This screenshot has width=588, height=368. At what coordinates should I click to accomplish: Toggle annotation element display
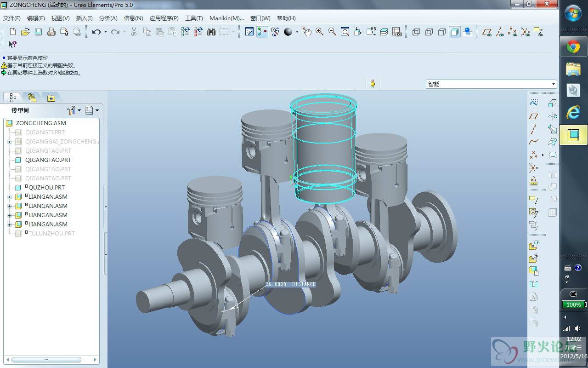(x=538, y=32)
